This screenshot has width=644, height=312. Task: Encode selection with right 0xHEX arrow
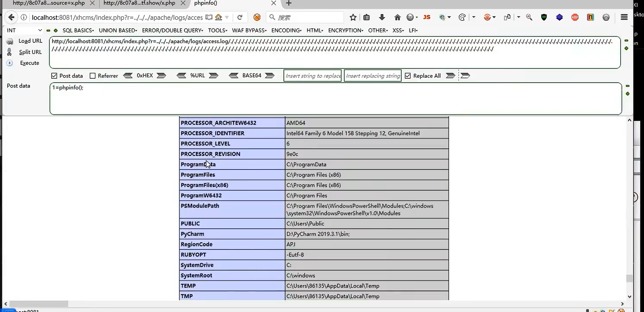161,75
